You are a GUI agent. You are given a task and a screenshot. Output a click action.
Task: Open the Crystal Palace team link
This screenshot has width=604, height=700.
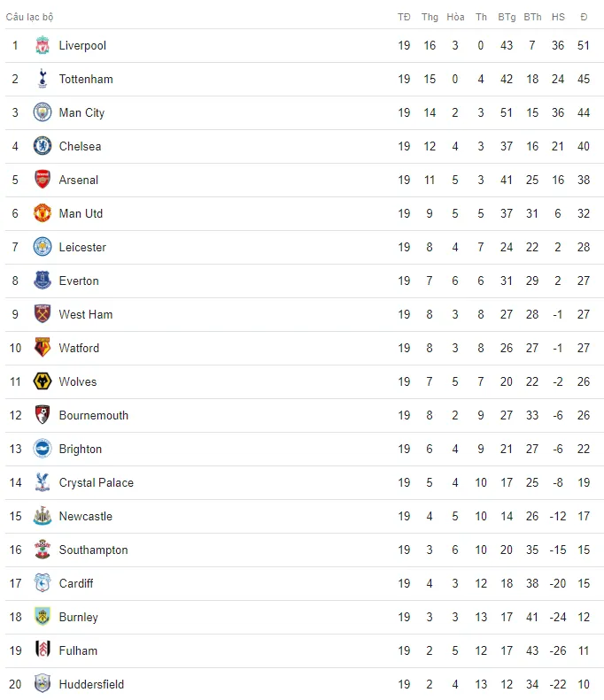pyautogui.click(x=97, y=482)
